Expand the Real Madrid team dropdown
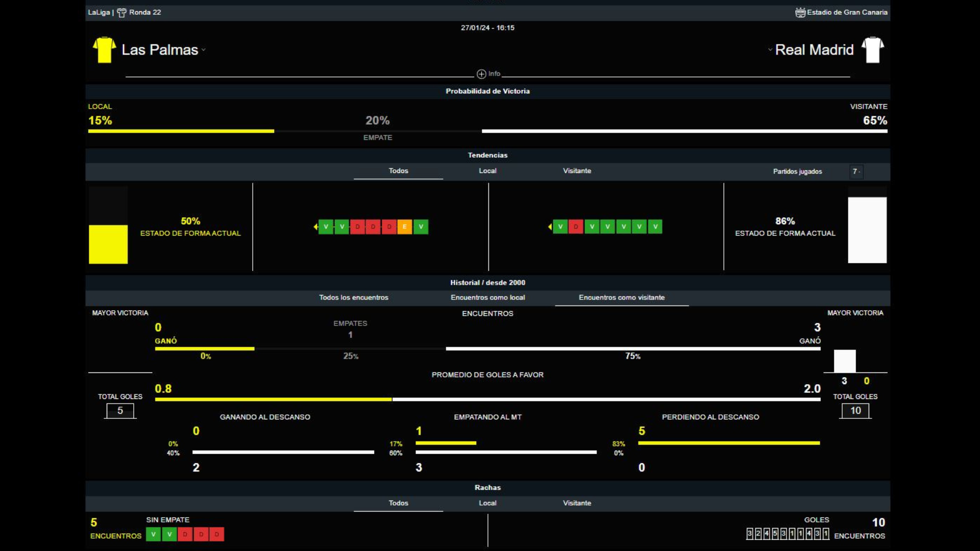980x551 pixels. pos(770,50)
